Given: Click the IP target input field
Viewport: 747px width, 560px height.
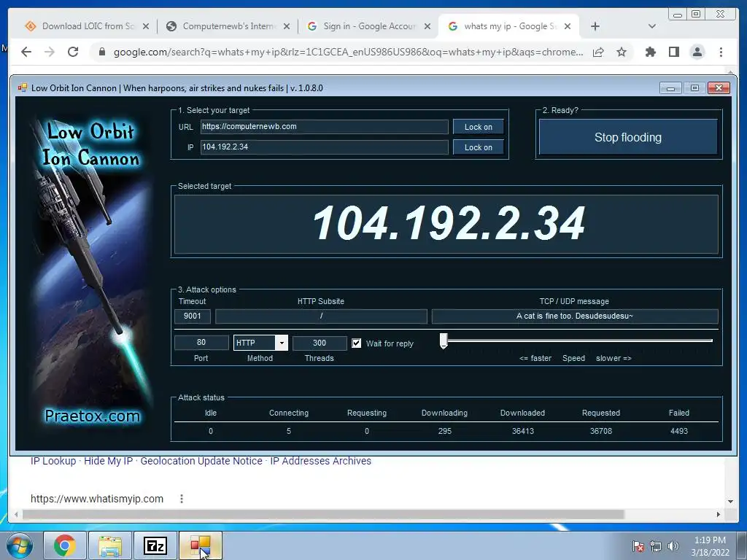Looking at the screenshot, I should coord(324,147).
